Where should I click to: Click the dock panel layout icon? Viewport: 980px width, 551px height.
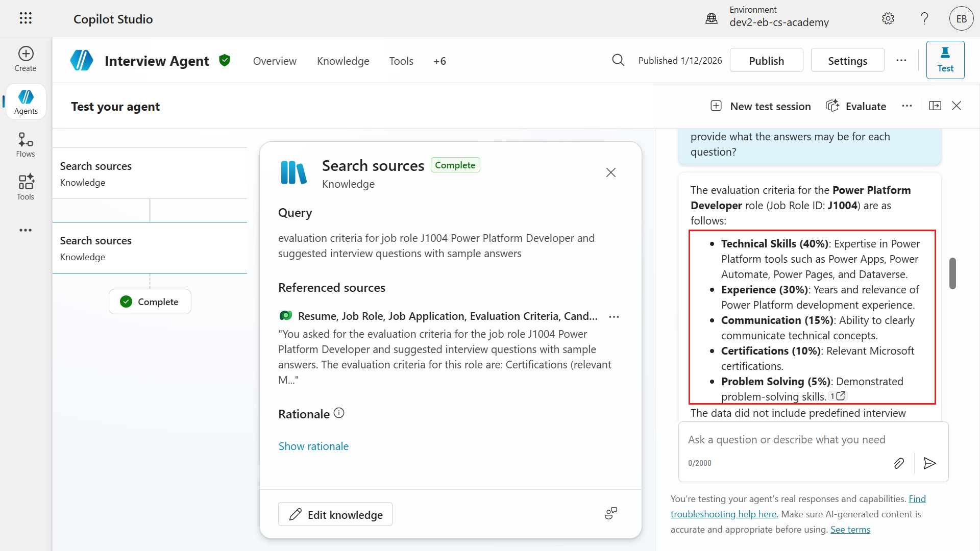(935, 106)
